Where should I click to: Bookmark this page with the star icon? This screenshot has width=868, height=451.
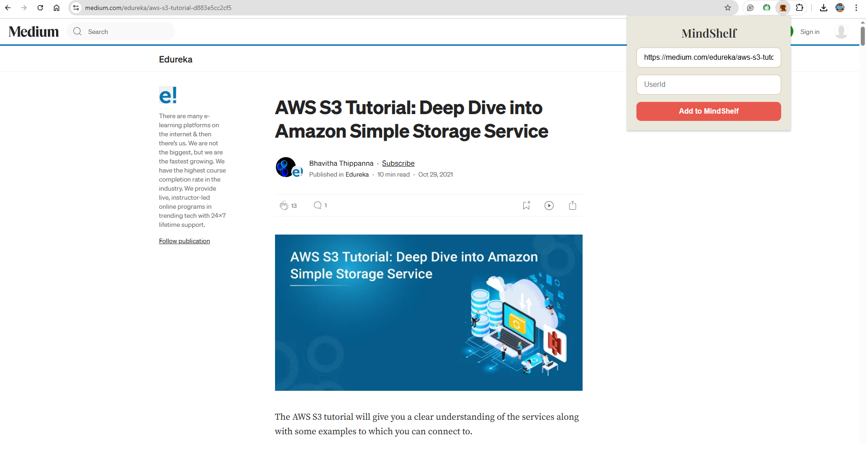coord(728,8)
